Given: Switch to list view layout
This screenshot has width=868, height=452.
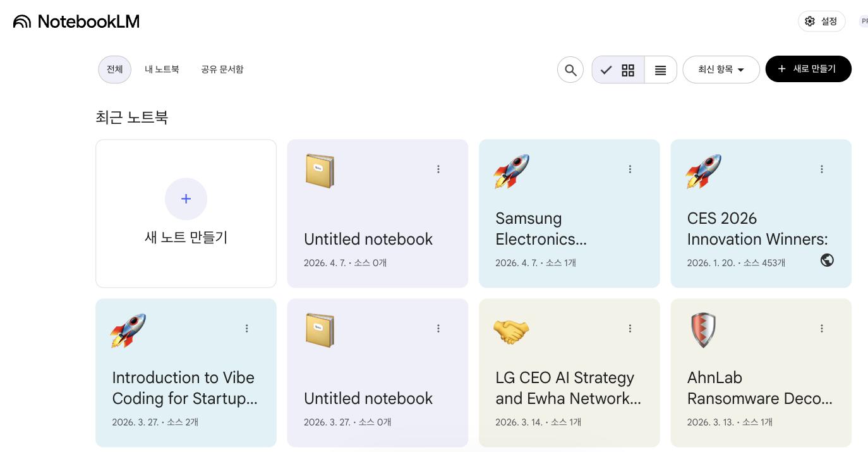Looking at the screenshot, I should point(660,70).
